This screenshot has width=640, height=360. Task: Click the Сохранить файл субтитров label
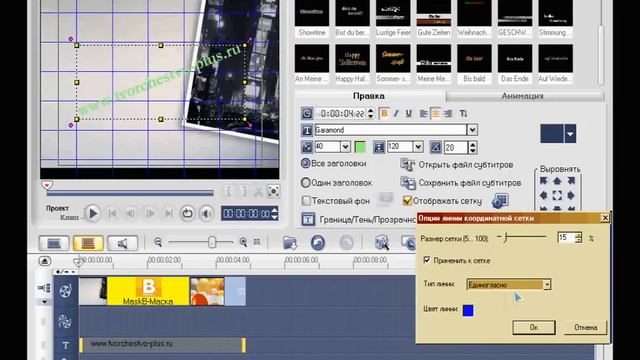pos(470,183)
